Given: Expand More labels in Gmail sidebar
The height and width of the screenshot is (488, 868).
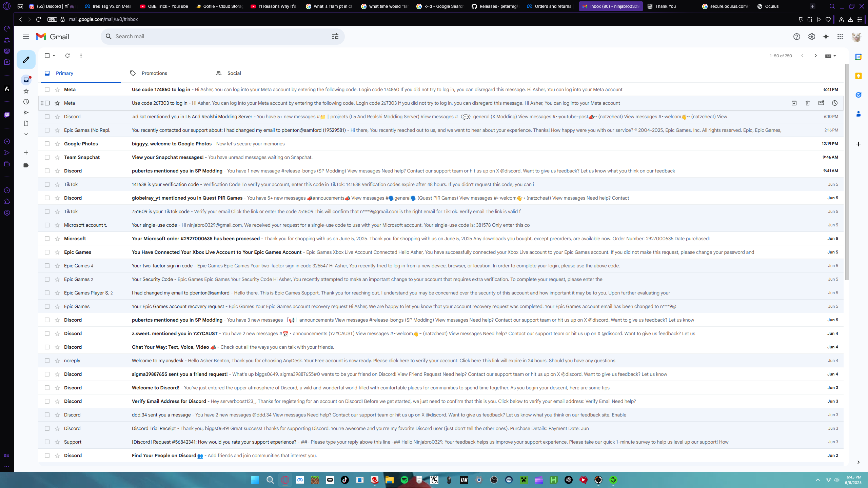Looking at the screenshot, I should pyautogui.click(x=26, y=134).
